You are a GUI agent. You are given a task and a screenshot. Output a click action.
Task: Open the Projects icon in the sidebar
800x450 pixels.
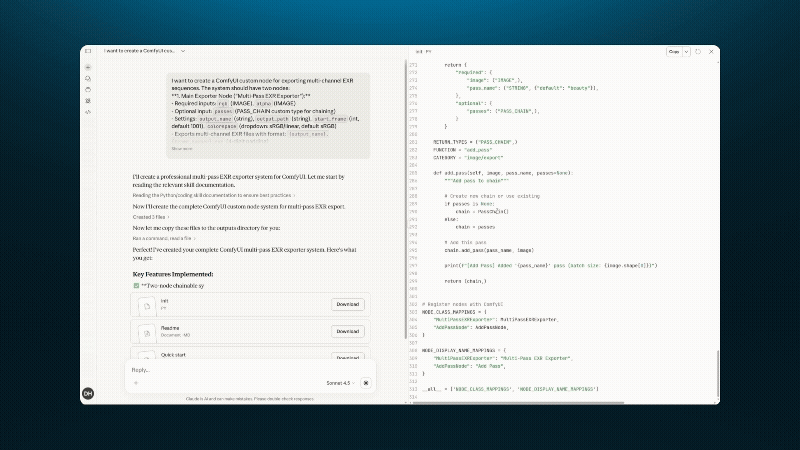88,89
